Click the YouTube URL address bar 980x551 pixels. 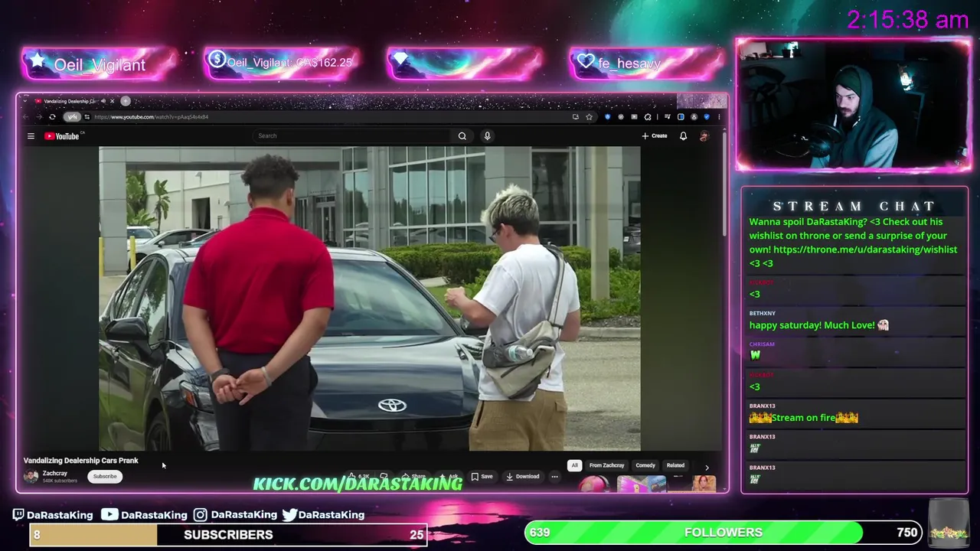329,116
